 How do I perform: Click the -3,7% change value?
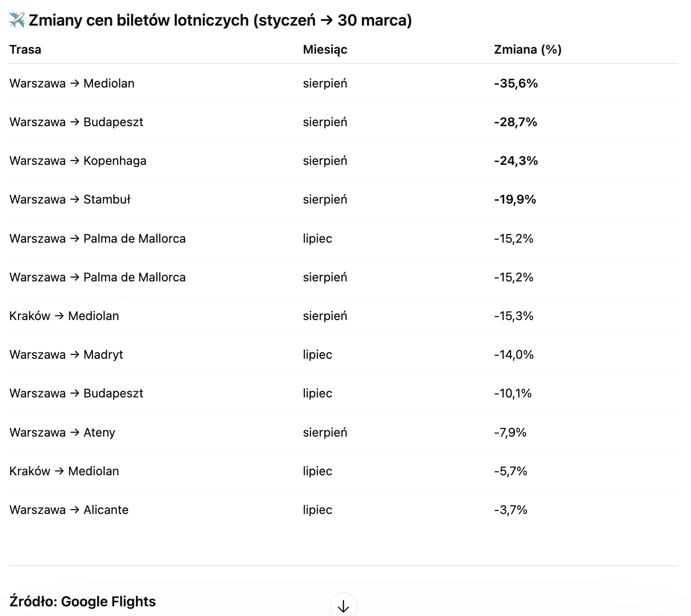pos(511,510)
